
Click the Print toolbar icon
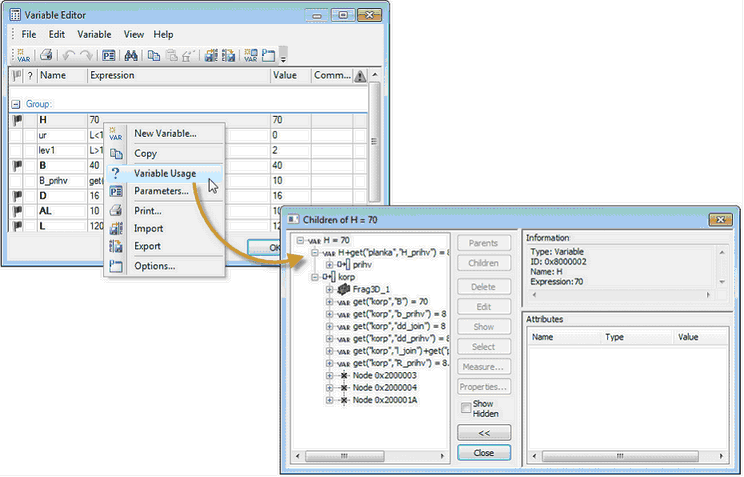pyautogui.click(x=46, y=55)
